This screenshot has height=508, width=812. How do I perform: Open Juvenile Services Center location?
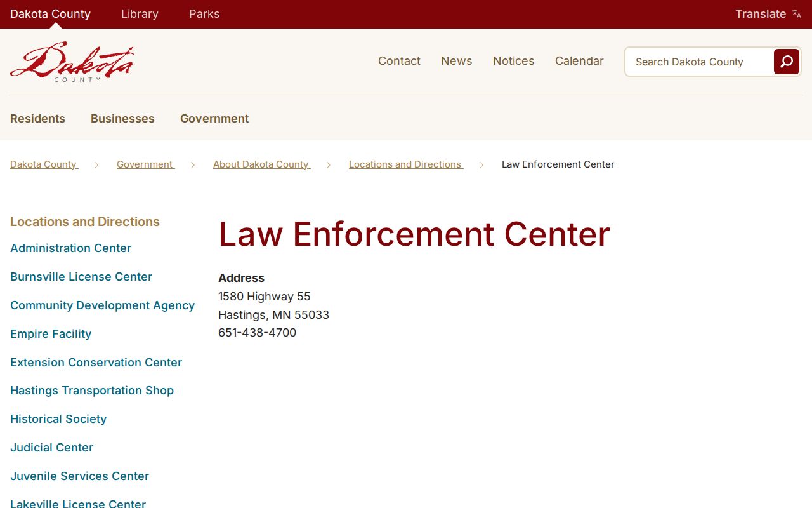tap(79, 476)
